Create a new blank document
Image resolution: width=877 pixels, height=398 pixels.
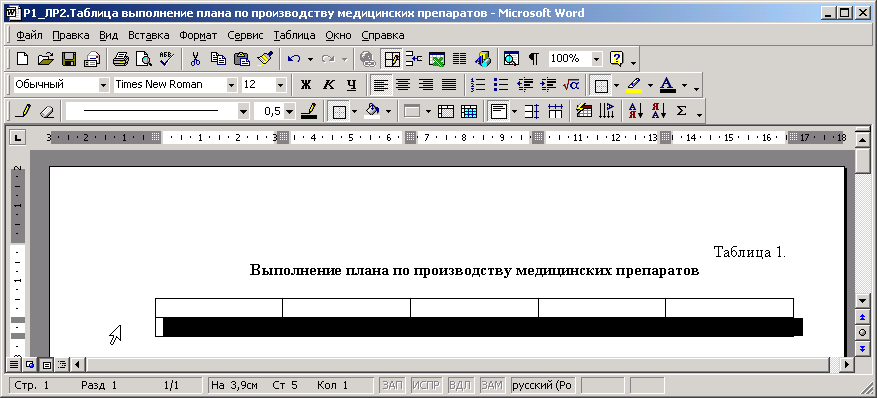click(22, 59)
